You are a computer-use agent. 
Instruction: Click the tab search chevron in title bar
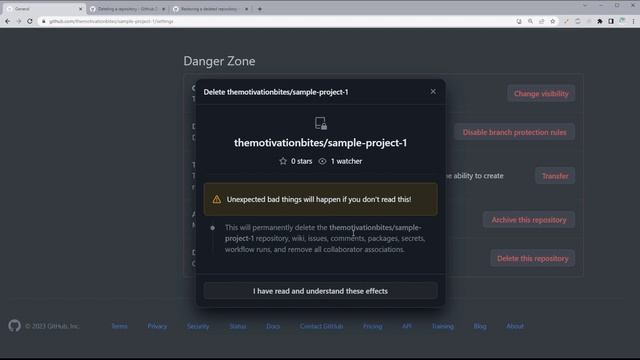pyautogui.click(x=585, y=5)
